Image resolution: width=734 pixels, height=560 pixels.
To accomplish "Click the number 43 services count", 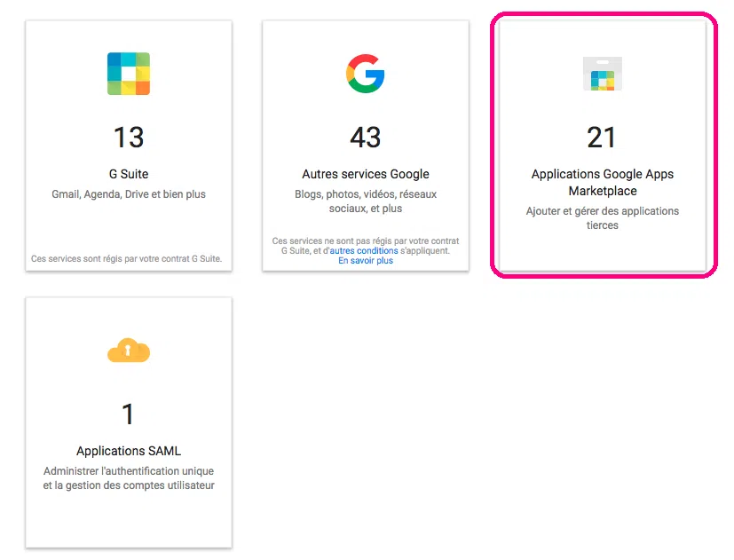I will (x=366, y=138).
